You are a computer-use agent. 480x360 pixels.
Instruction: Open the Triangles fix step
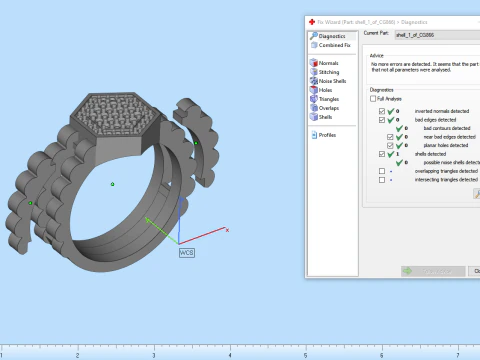[x=324, y=99]
